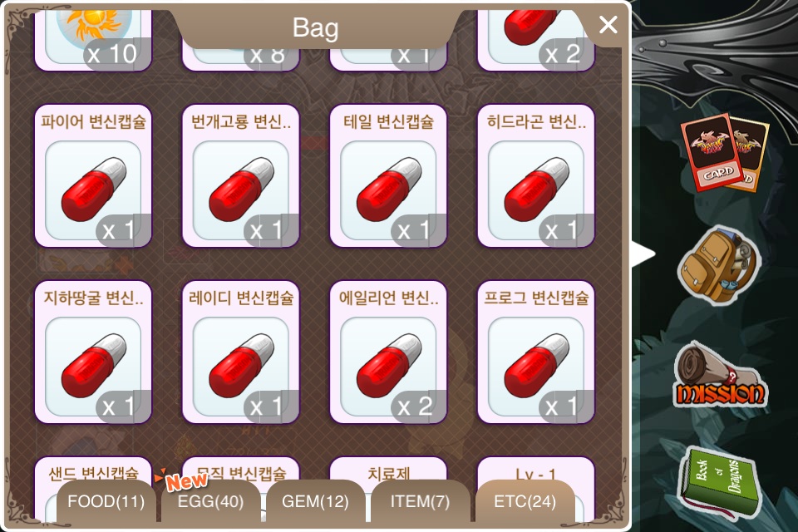Switch to the GEM(12) tab

316,501
